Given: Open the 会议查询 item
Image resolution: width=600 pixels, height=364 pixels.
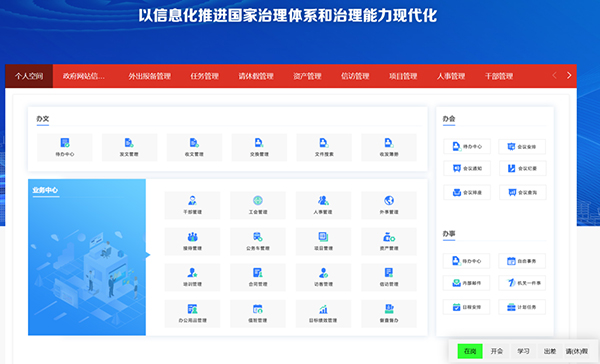Looking at the screenshot, I should [x=523, y=193].
